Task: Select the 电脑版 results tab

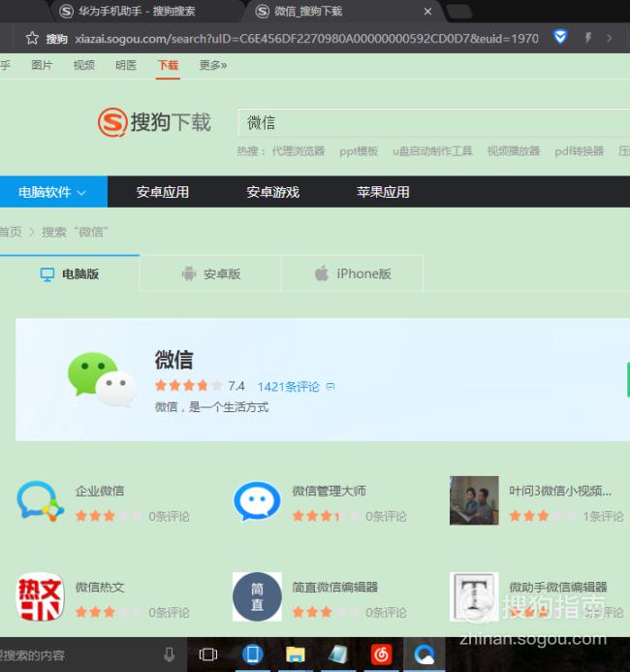Action: pos(70,273)
